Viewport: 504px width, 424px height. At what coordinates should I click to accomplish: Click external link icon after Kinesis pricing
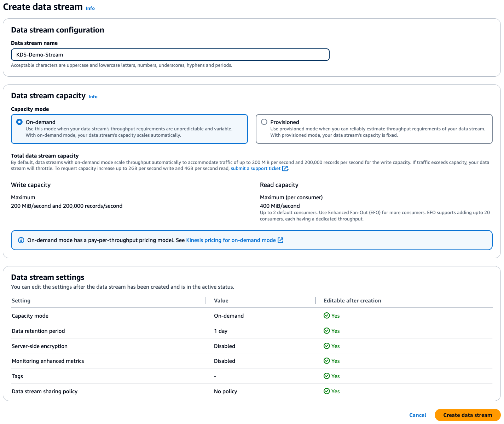coord(280,240)
